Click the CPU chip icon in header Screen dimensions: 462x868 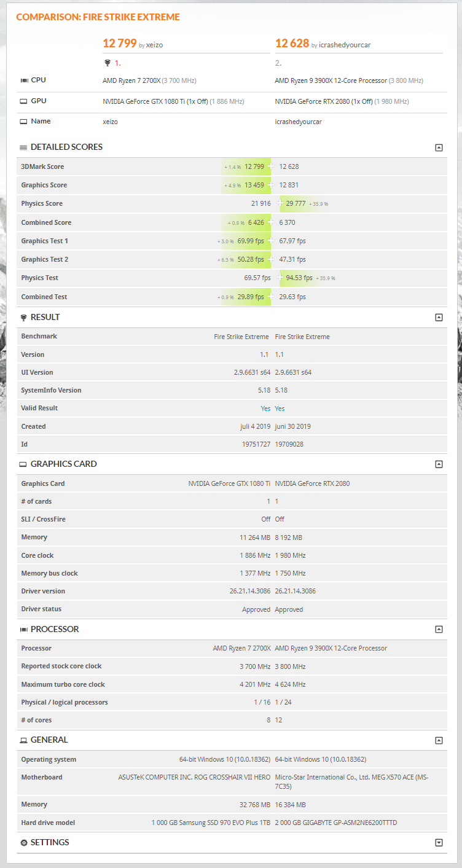click(x=24, y=80)
